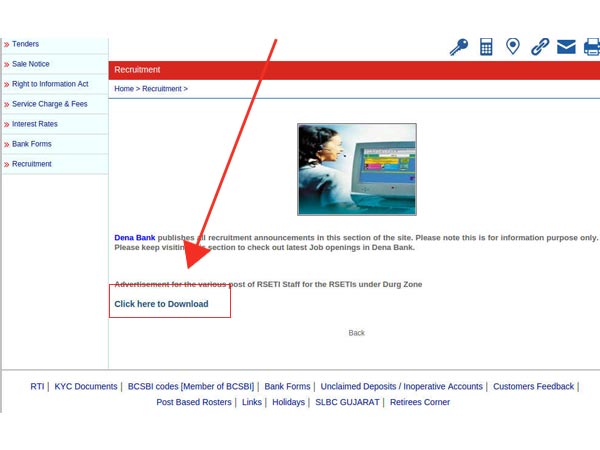Open BCSBI codes footer link
The height and width of the screenshot is (450, 600).
191,386
